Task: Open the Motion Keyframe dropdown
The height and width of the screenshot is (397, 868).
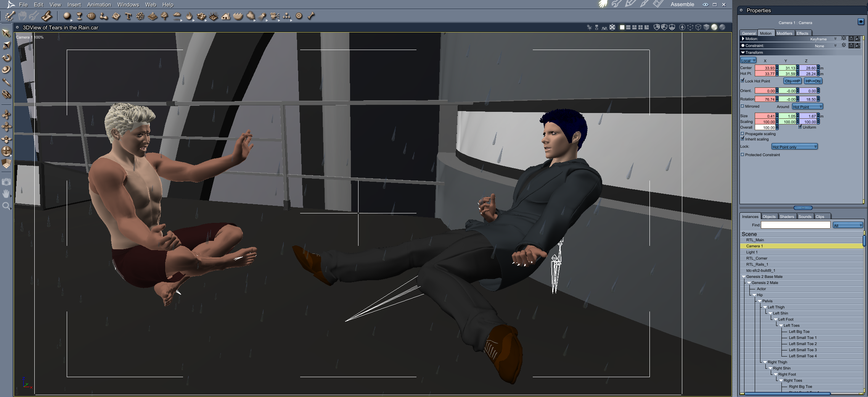Action: click(823, 39)
